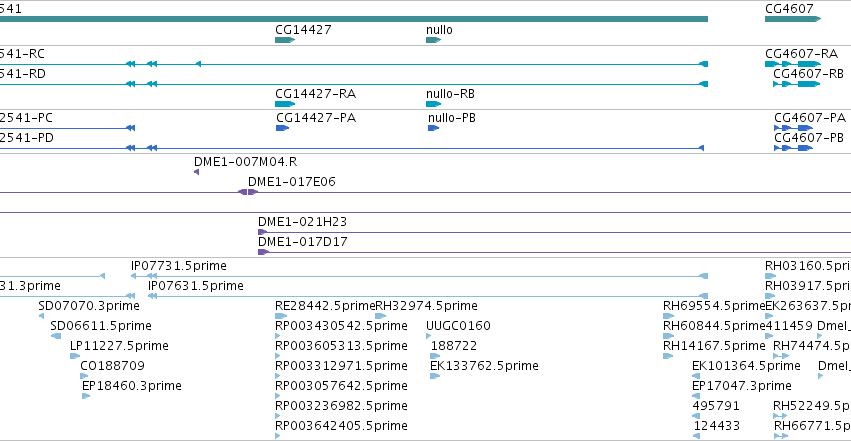The width and height of the screenshot is (851, 441).
Task: Select the IP07631.5prime EST label
Action: pos(195,286)
